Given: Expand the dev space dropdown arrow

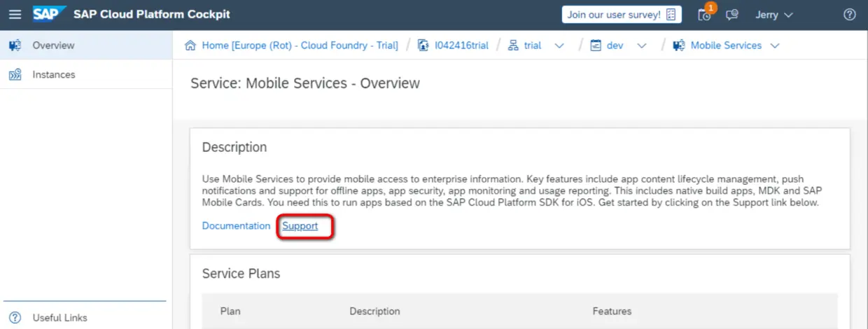Looking at the screenshot, I should pos(641,45).
